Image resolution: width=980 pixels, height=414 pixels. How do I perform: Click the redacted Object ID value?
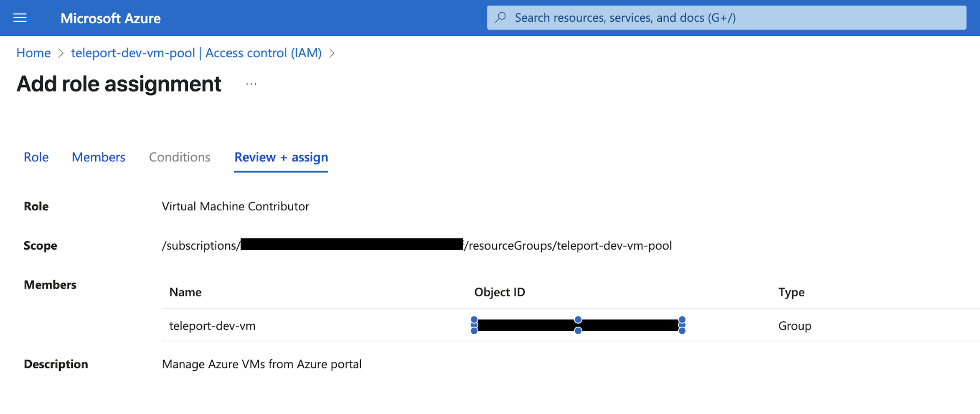[578, 325]
